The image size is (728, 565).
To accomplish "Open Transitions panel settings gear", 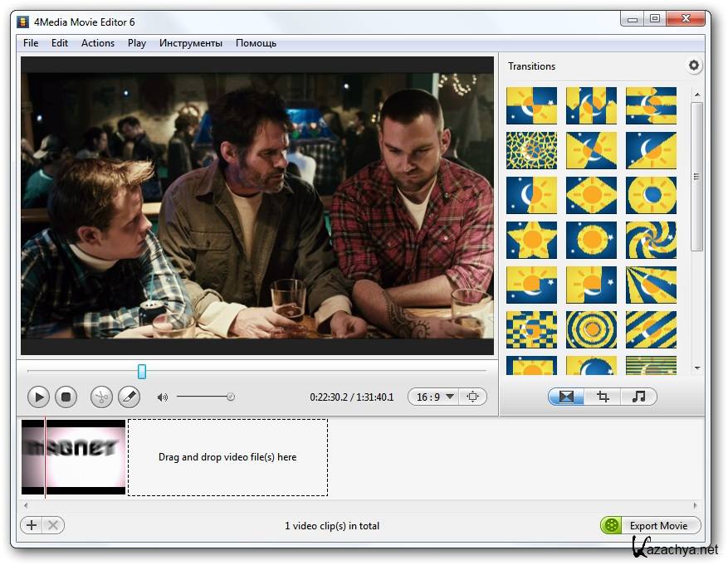I will point(694,66).
